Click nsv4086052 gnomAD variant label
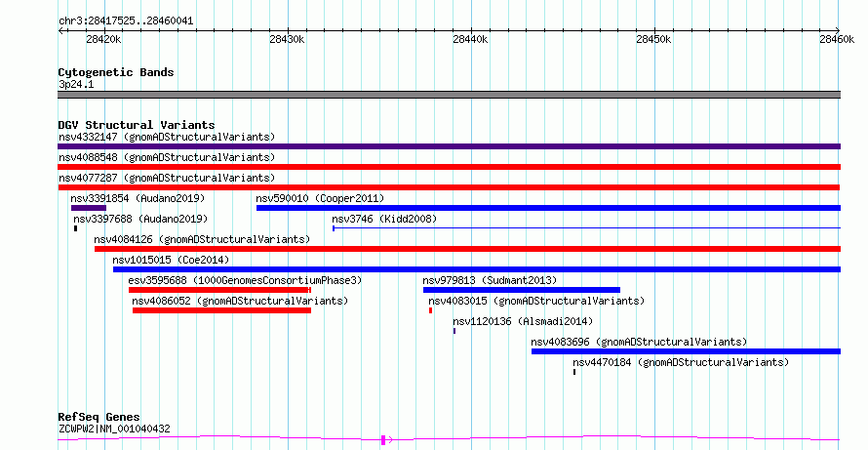868x450 pixels. point(240,301)
